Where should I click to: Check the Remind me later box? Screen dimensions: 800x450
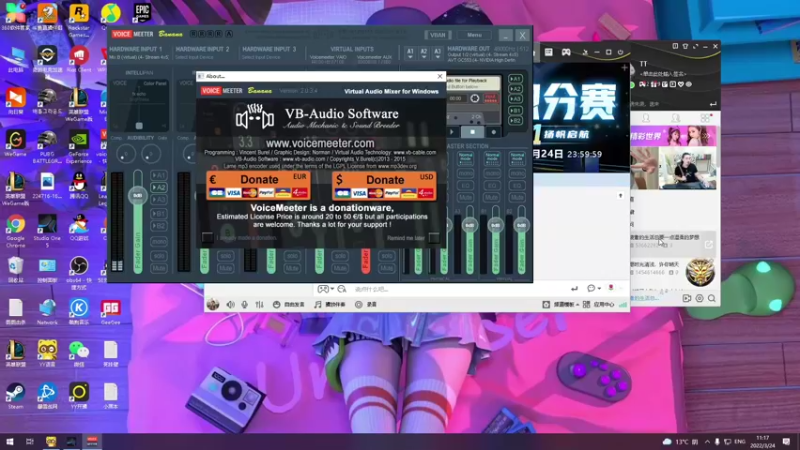click(x=434, y=238)
